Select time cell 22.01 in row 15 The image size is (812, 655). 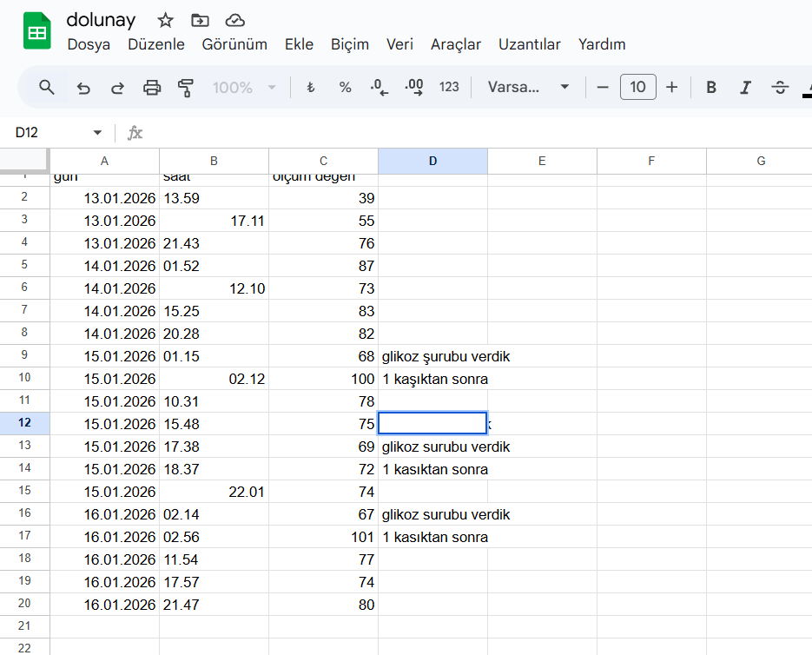[x=214, y=492]
